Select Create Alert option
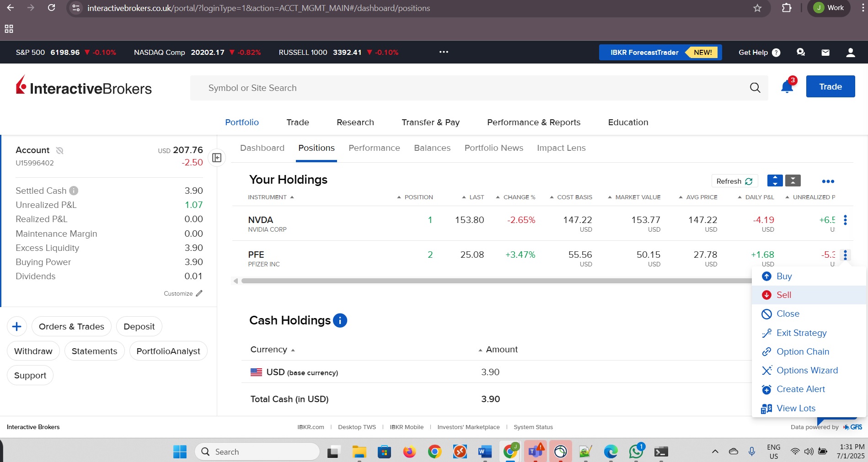 coord(809,389)
